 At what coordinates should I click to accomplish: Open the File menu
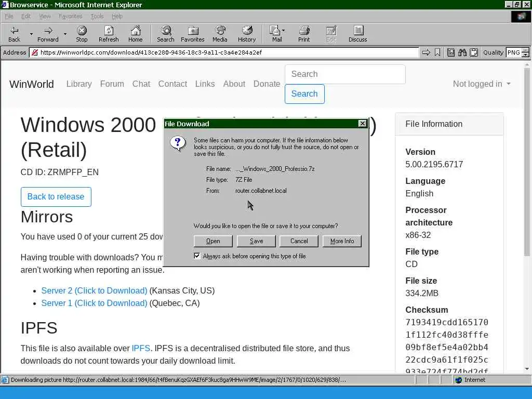tap(9, 16)
